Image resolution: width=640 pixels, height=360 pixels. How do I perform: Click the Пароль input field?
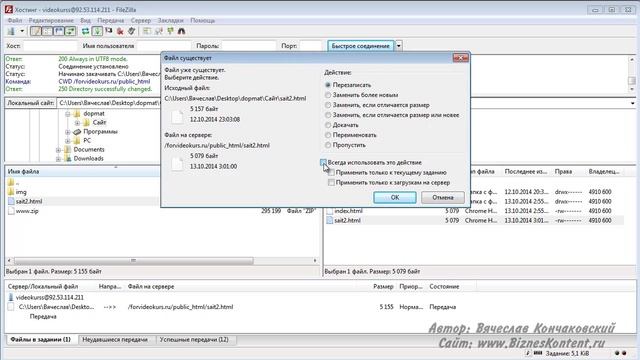click(x=249, y=46)
